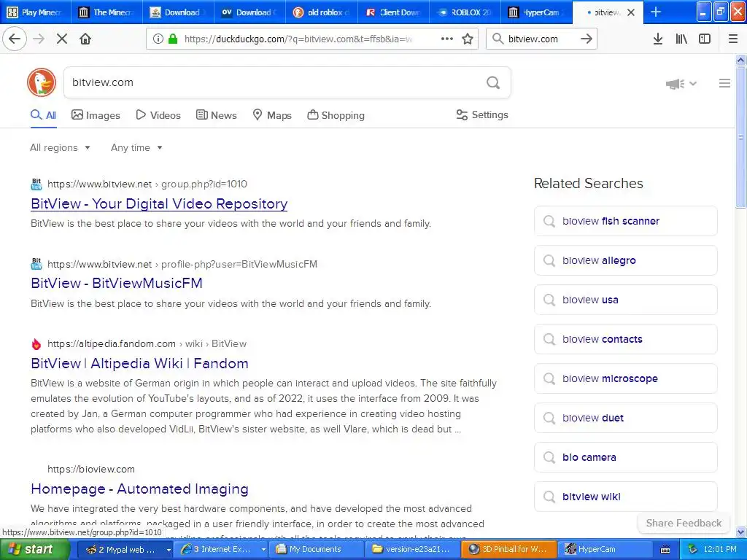The height and width of the screenshot is (560, 747).
Task: Search related term bitview wiki
Action: coord(625,497)
